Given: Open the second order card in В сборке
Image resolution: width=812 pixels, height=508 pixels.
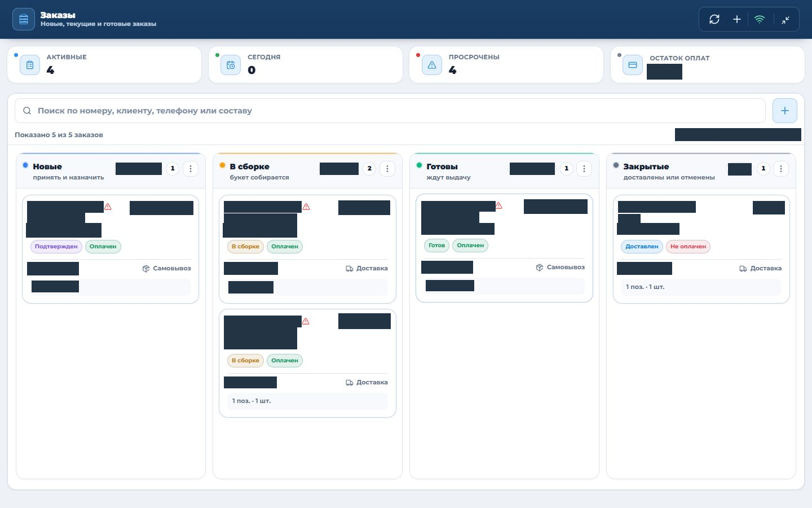Looking at the screenshot, I should (x=307, y=364).
